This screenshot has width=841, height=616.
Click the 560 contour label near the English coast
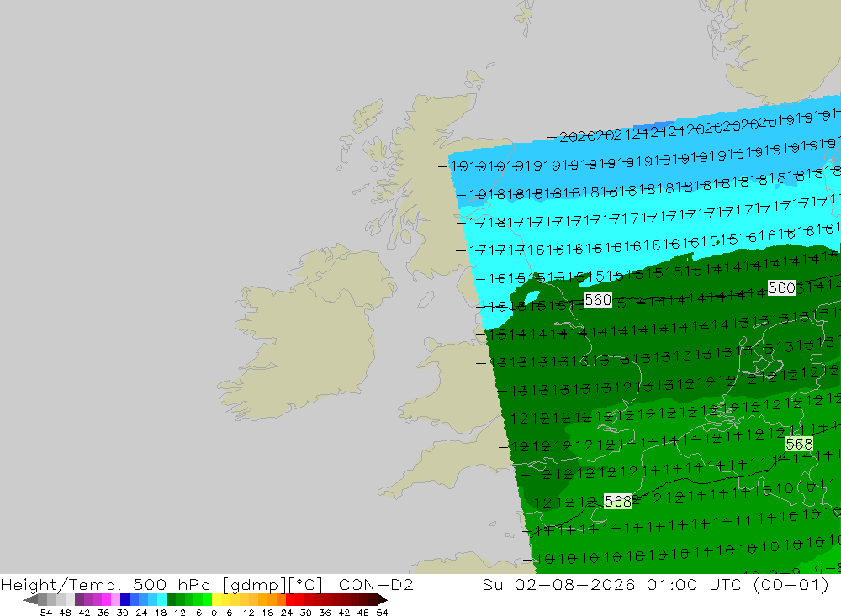coord(597,300)
